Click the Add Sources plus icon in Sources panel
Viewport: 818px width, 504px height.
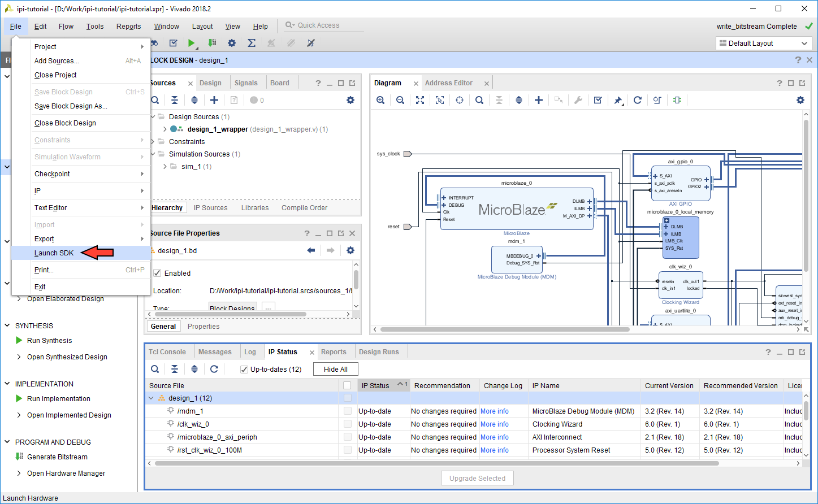pos(214,100)
